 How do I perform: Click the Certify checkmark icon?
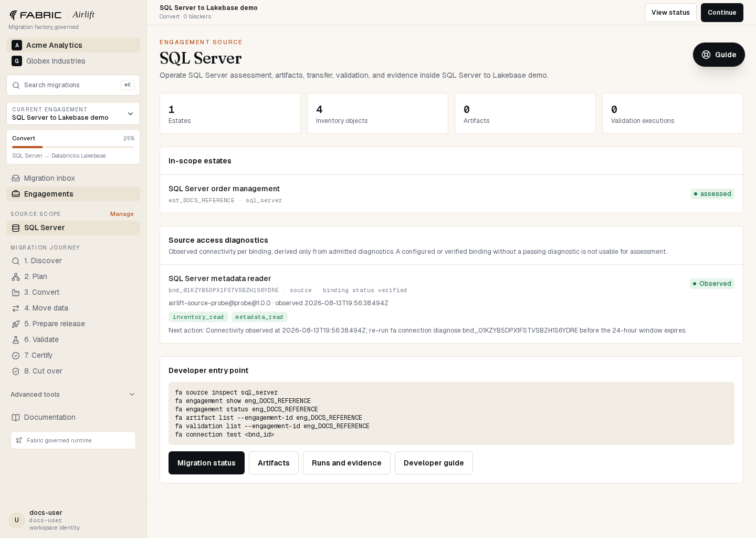tap(16, 355)
